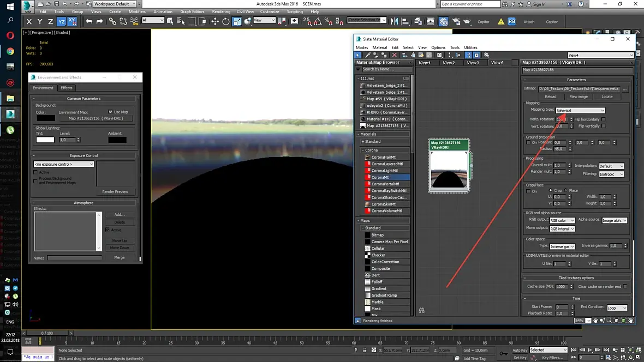644x362 pixels.
Task: Toggle the Use Map checkbox
Action: click(x=110, y=112)
